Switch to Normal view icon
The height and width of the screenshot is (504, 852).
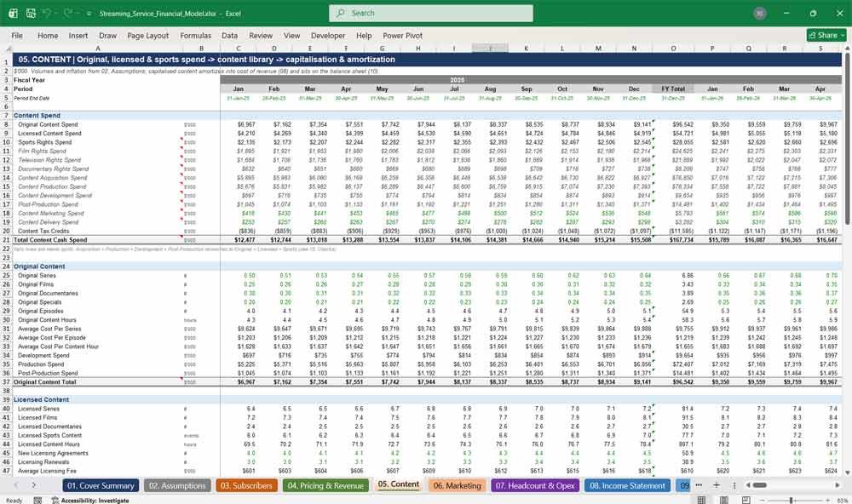[701, 501]
